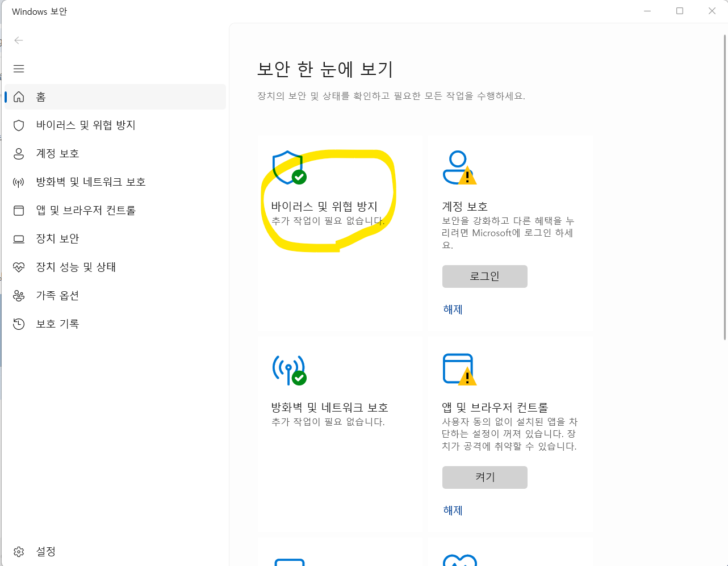Image resolution: width=728 pixels, height=566 pixels.
Task: Click the person icon next to 계정 보호 in sidebar
Action: click(x=19, y=154)
